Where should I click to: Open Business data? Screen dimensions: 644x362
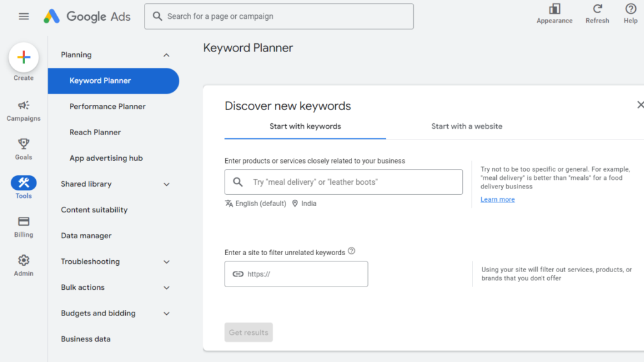(86, 339)
